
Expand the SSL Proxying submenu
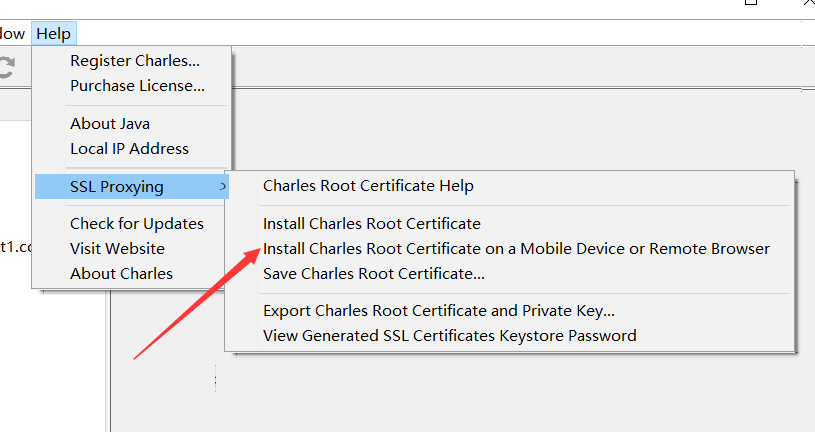click(132, 187)
